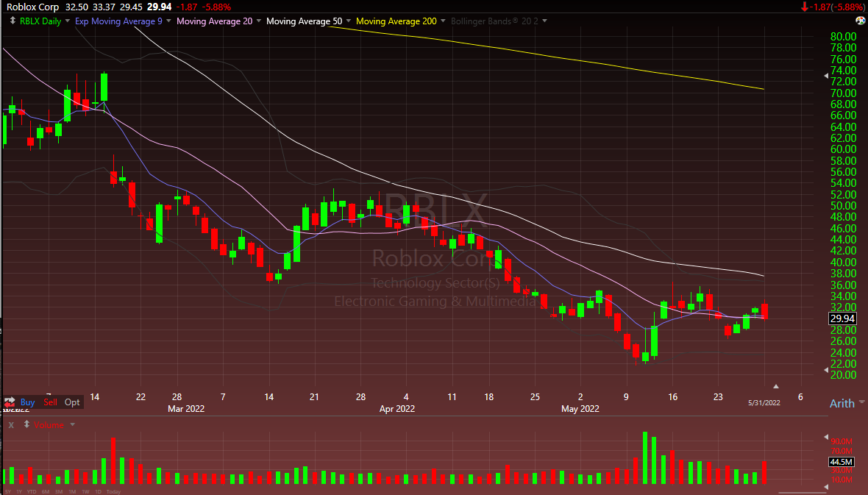Select the 3M time range

pos(59,491)
